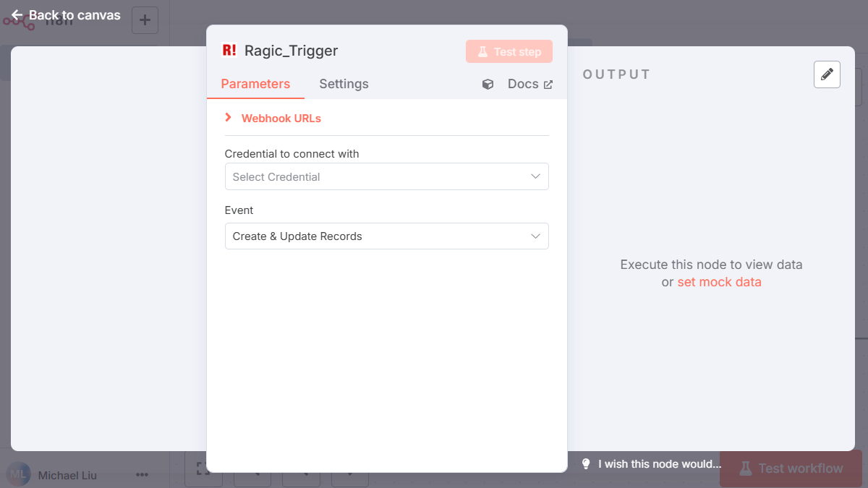Click the pencil edit icon in Output panel
This screenshot has width=868, height=488.
click(827, 74)
